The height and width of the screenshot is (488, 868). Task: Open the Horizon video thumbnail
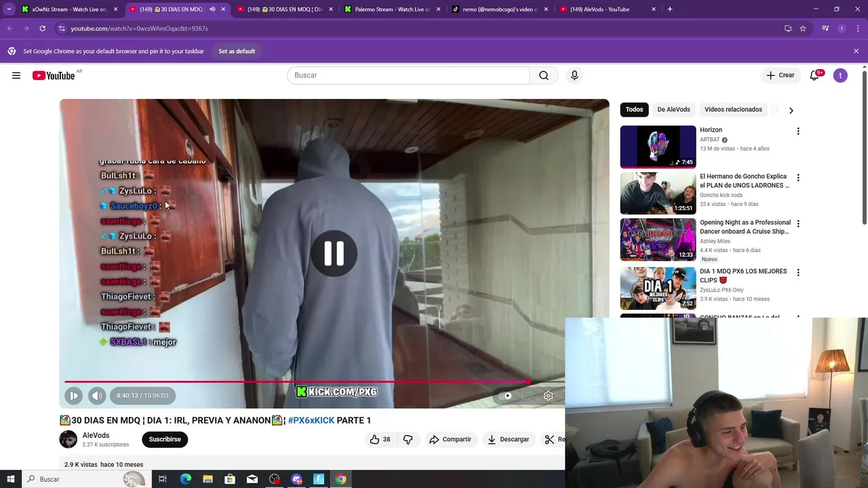click(658, 146)
